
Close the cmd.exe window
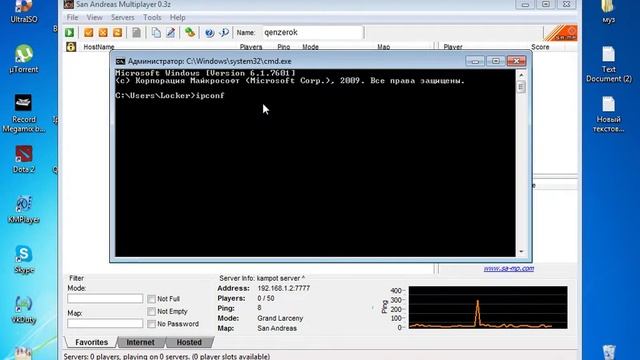coord(516,61)
